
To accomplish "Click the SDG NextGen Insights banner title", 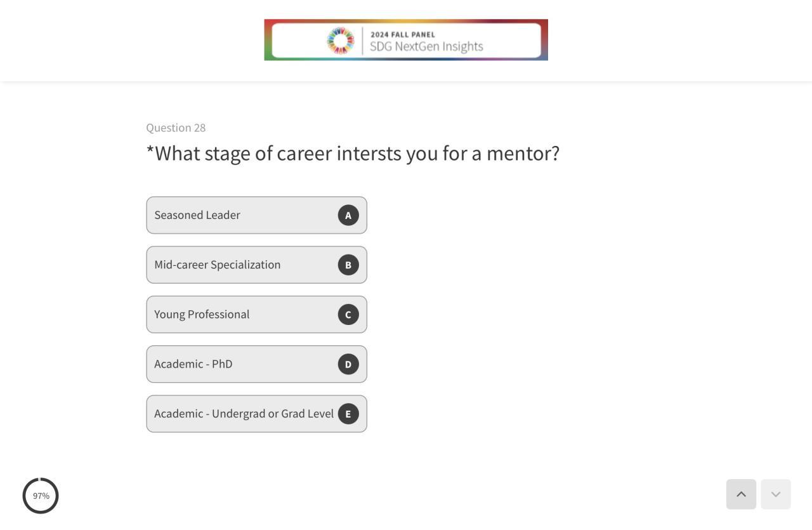I will [426, 46].
